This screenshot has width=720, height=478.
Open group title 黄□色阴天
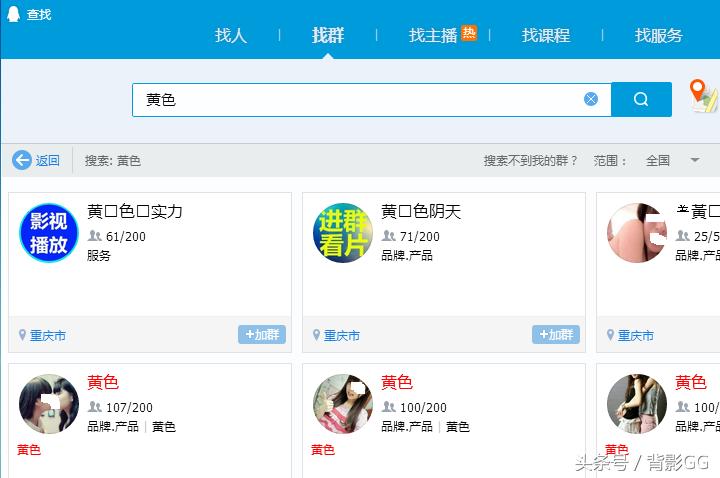coord(421,212)
